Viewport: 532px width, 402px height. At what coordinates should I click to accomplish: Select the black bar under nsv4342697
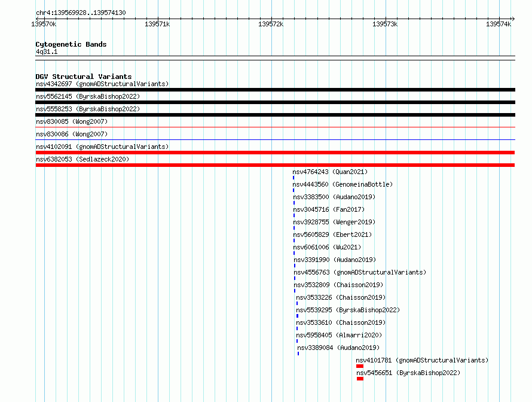click(x=275, y=90)
